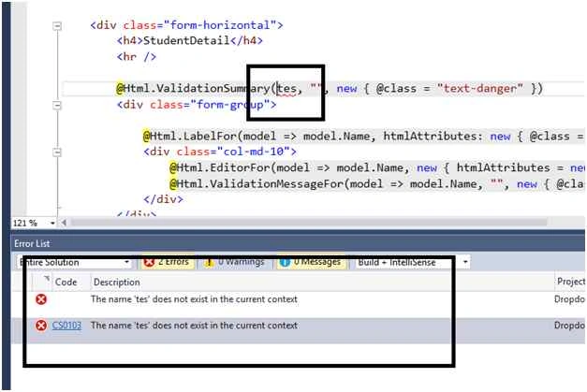Sort by the Description column header
The image size is (587, 392).
[117, 282]
